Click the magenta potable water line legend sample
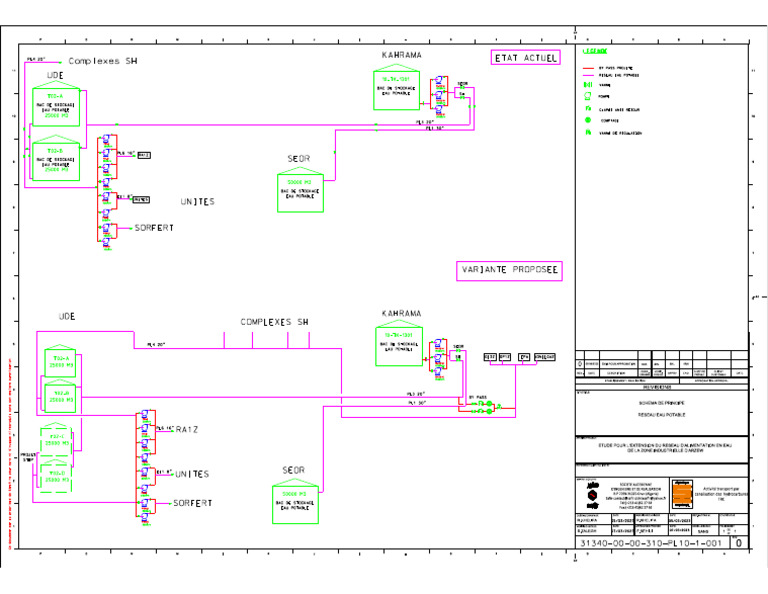768x594 pixels. (588, 75)
